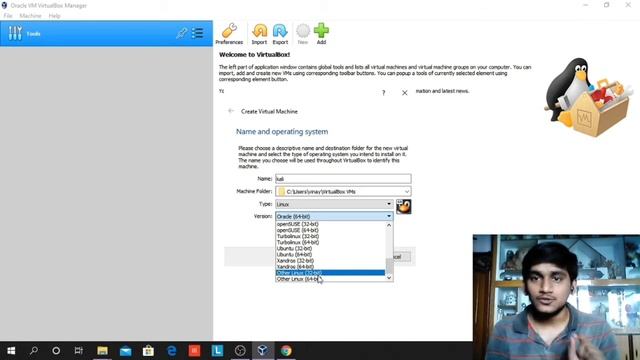Image resolution: width=640 pixels, height=360 pixels.
Task: Click the dialog help question mark
Action: tap(383, 93)
